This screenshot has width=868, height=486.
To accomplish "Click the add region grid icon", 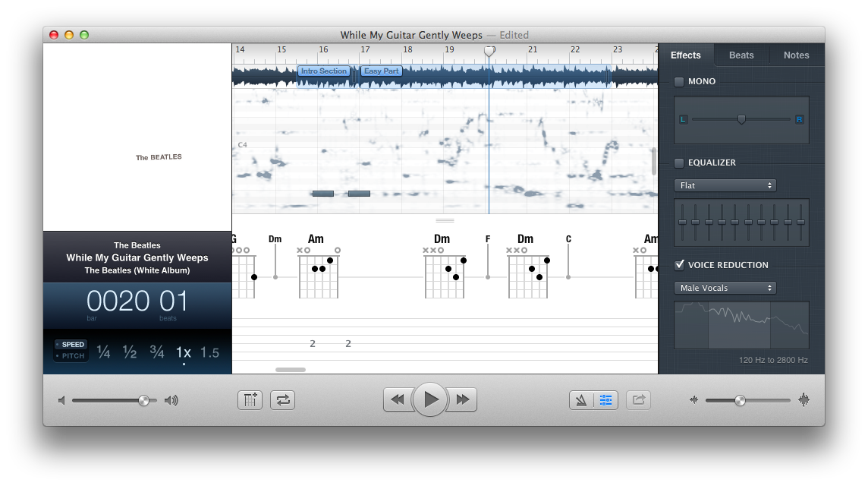I will click(250, 399).
